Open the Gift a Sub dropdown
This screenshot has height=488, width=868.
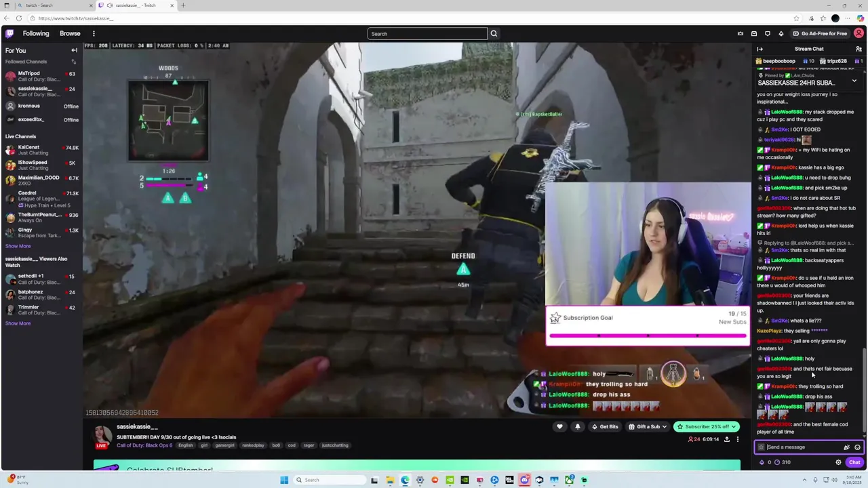coord(648,426)
